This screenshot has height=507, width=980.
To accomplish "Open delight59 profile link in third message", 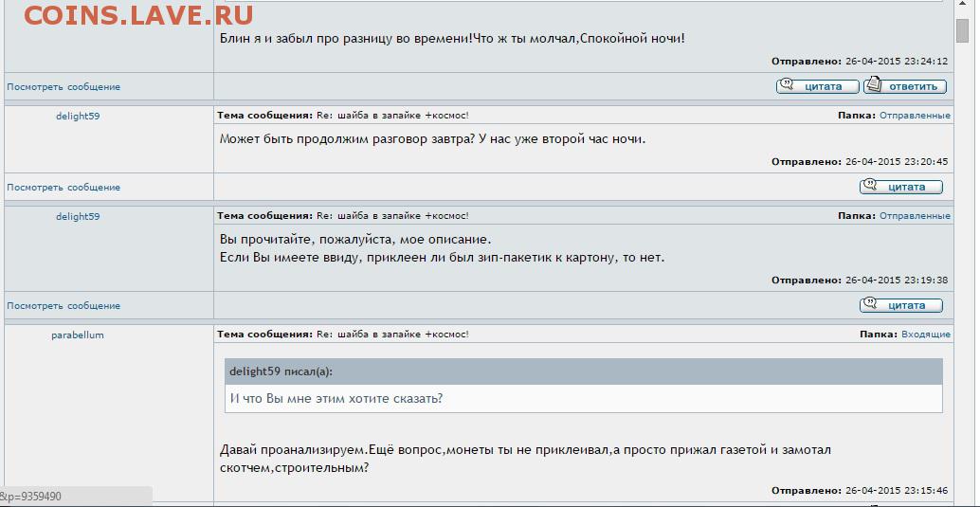I will pyautogui.click(x=78, y=216).
